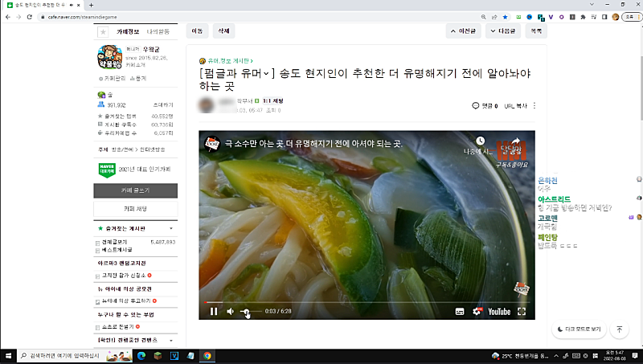Open the 전체글보기 board
The height and width of the screenshot is (364, 643).
(x=114, y=242)
